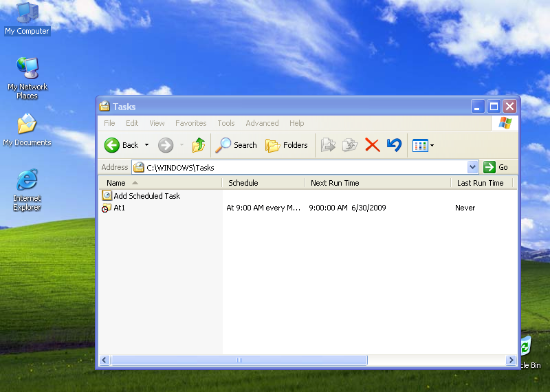Click the horizontal scrollbar thumb
Image resolution: width=550 pixels, height=392 pixels.
point(239,360)
